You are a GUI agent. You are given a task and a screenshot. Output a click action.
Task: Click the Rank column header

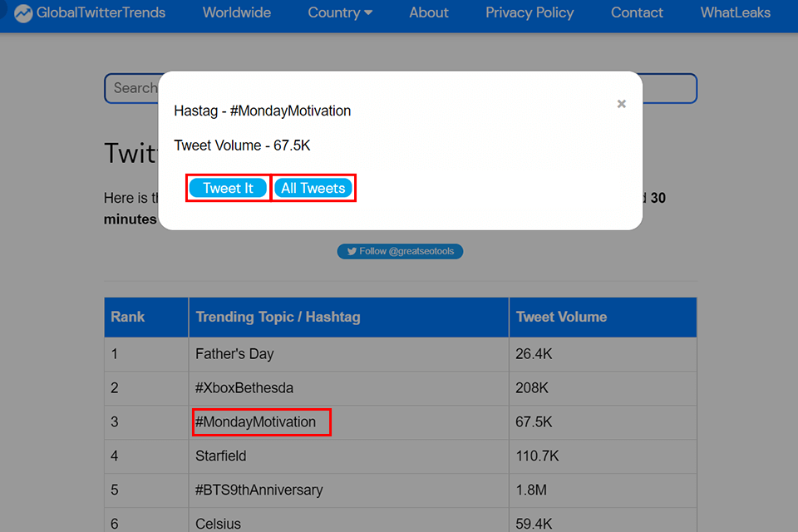point(146,317)
